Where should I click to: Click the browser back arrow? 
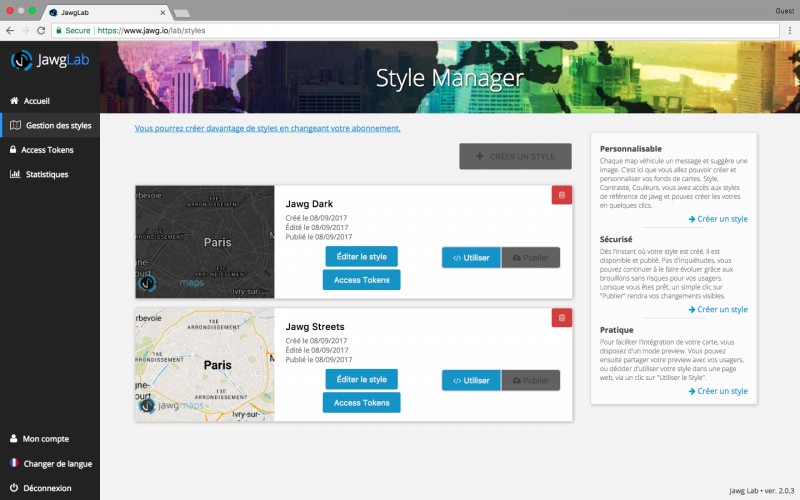coord(10,31)
